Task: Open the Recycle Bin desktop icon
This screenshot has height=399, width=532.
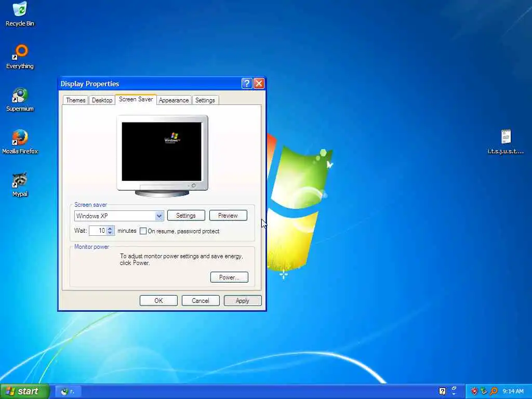Action: tap(20, 14)
